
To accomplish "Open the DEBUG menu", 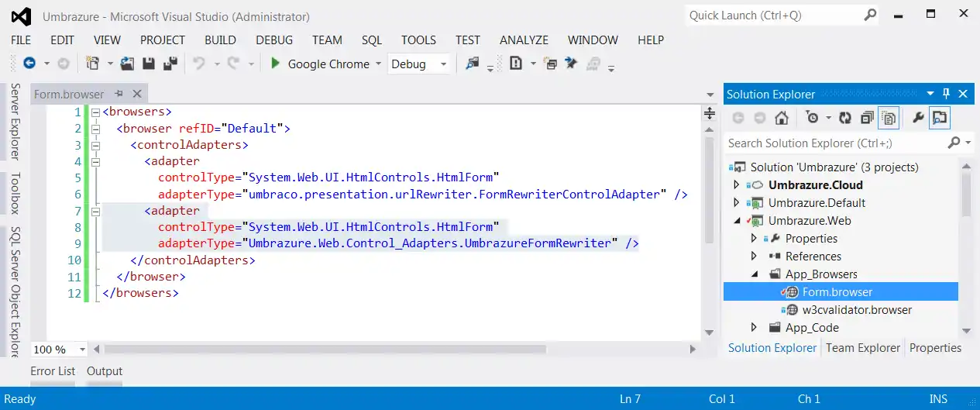I will (274, 40).
